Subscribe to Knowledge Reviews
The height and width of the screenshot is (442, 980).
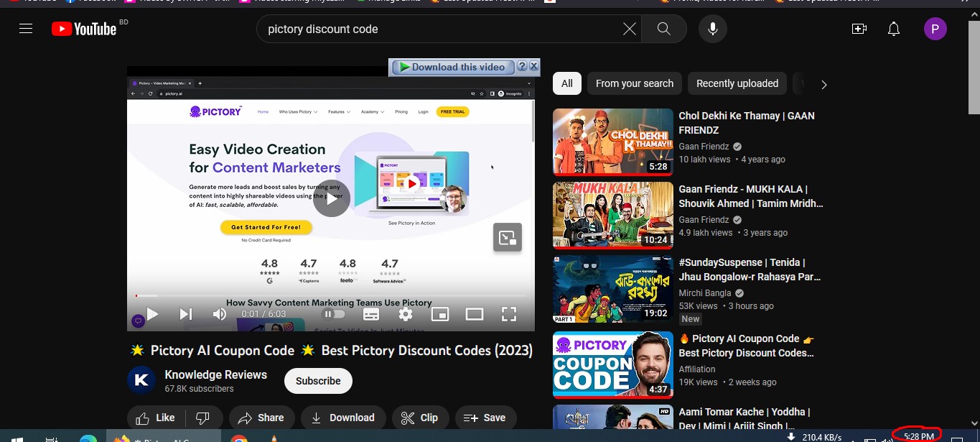tap(318, 381)
